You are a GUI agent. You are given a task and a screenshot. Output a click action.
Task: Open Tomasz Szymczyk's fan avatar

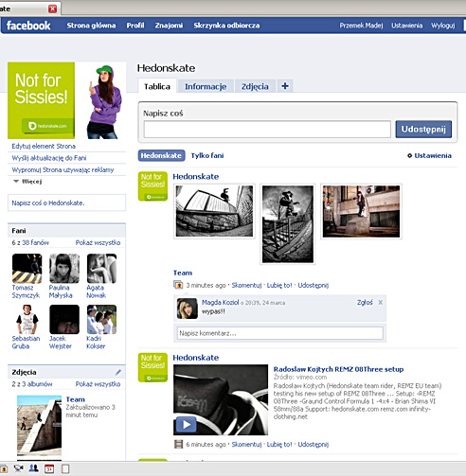pos(27,269)
